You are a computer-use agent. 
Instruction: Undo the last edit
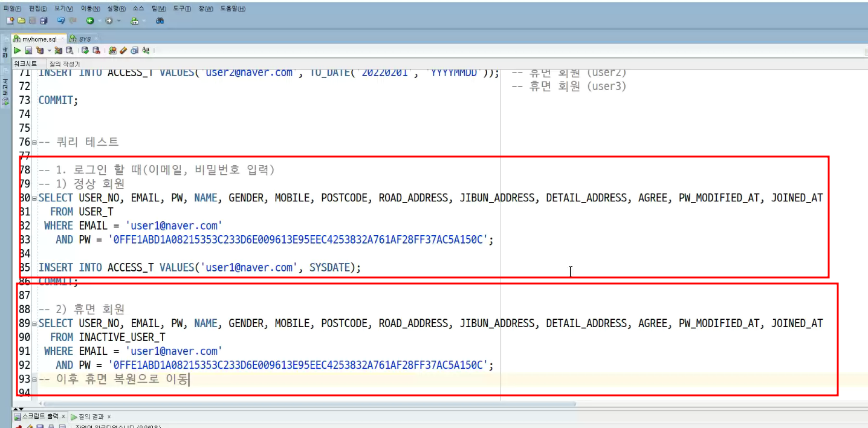(x=61, y=21)
